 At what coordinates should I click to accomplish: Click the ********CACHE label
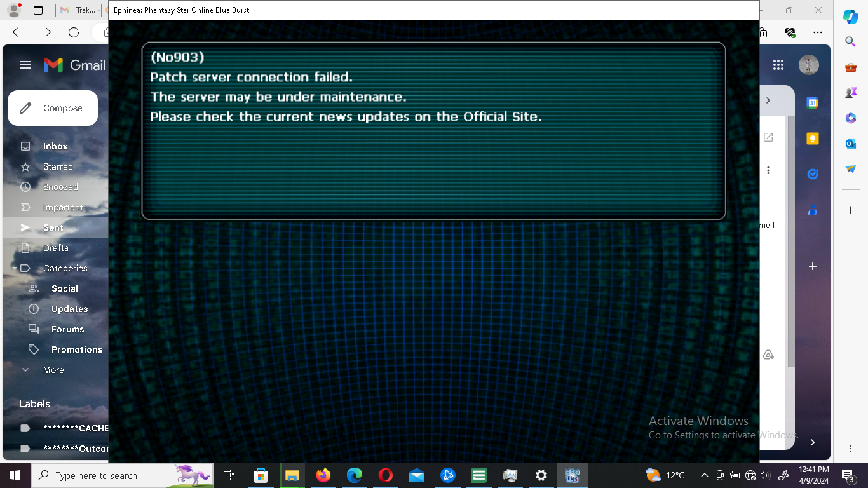click(76, 428)
